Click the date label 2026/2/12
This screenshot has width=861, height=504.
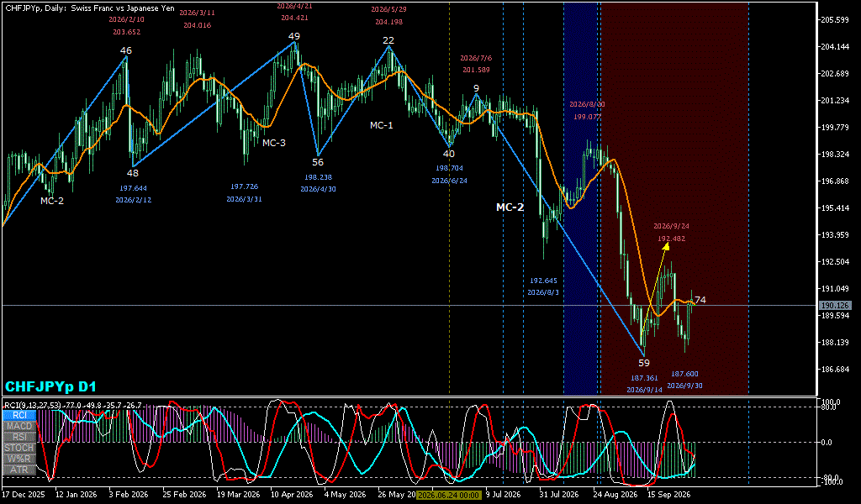pyautogui.click(x=133, y=200)
